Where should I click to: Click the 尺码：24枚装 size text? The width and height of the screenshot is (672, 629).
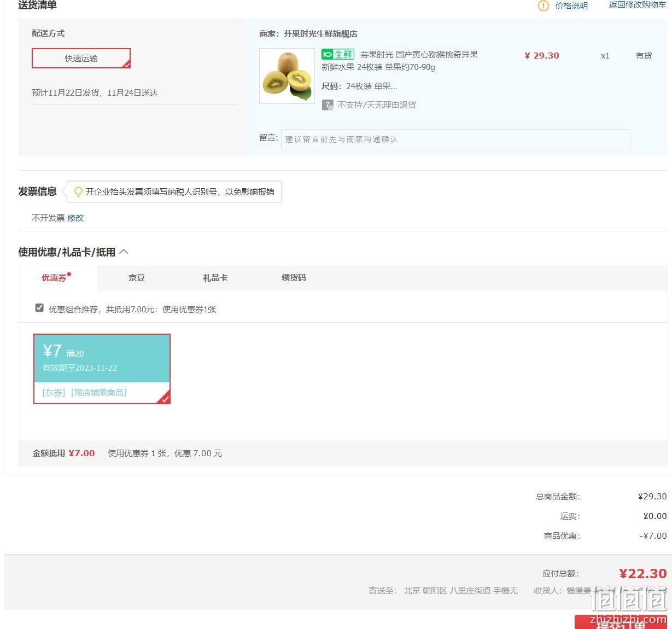coord(359,86)
